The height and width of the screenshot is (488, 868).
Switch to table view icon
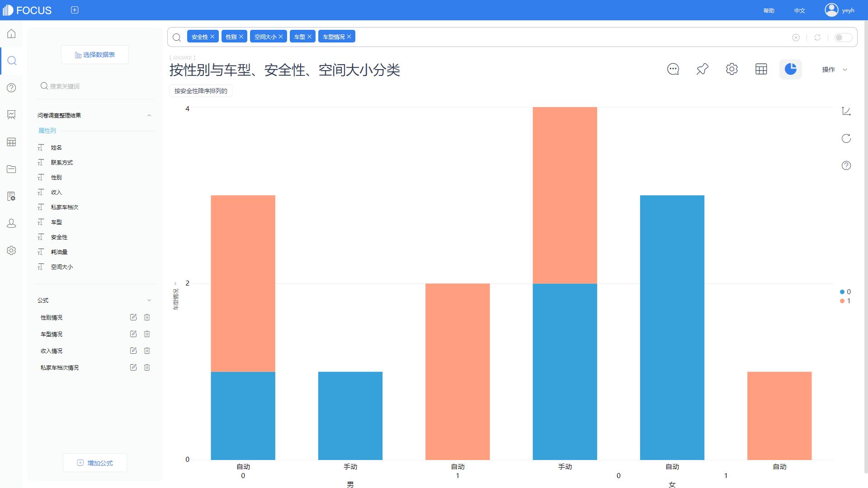[x=761, y=69]
